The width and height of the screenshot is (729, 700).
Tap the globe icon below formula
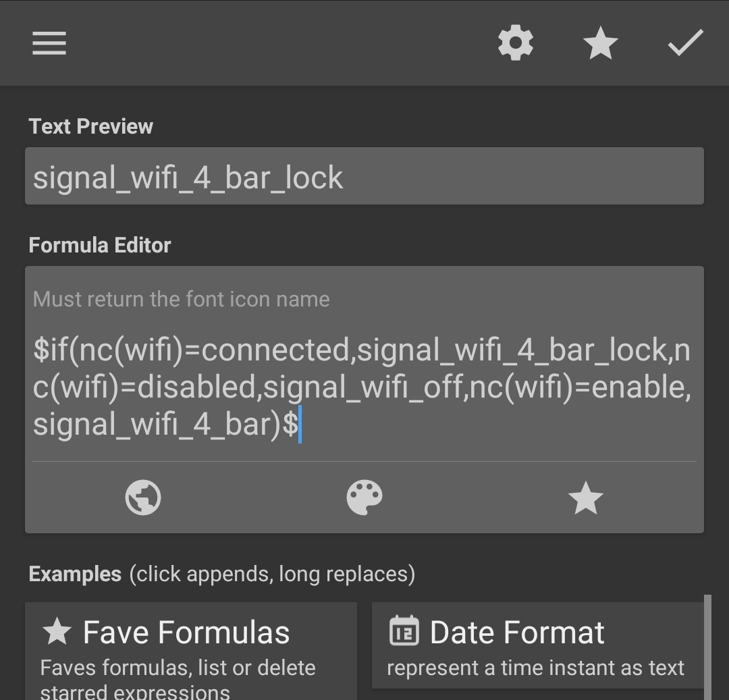point(143,498)
